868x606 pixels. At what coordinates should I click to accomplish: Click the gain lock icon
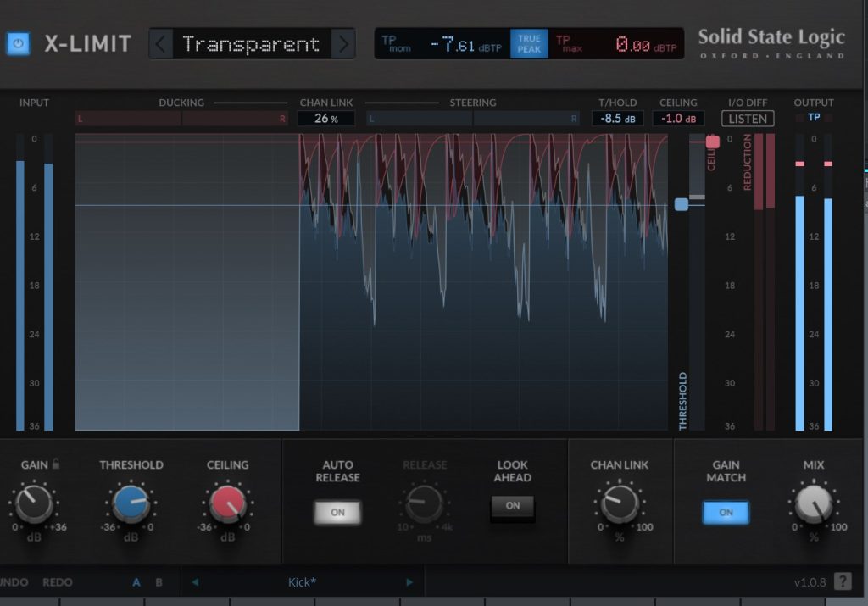tap(56, 464)
